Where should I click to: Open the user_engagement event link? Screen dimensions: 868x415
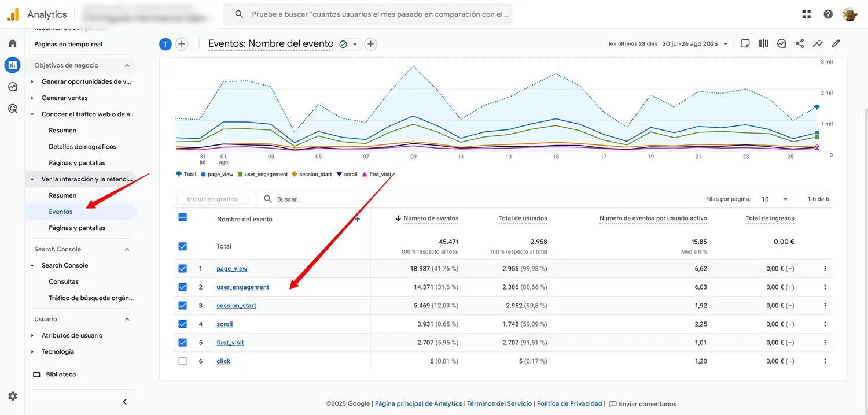pos(242,287)
